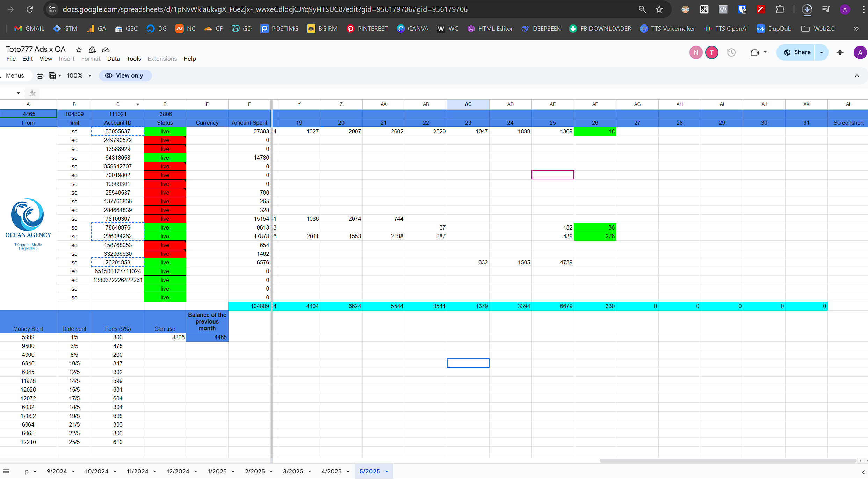Image resolution: width=868 pixels, height=479 pixels.
Task: Click the Menus search button
Action: [15, 75]
